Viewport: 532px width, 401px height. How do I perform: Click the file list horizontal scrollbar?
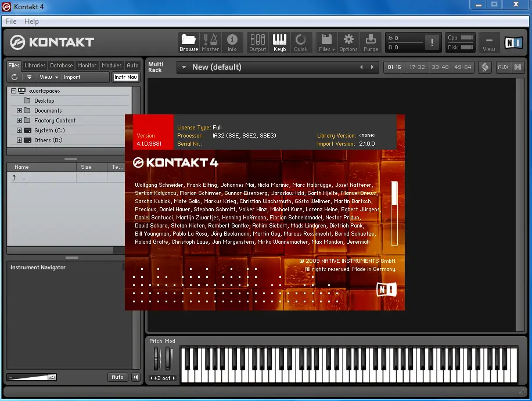coord(60,250)
